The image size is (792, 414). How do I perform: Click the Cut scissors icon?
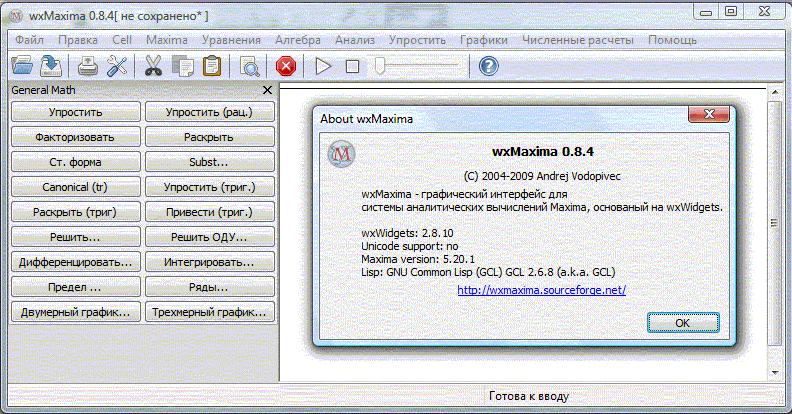click(154, 66)
